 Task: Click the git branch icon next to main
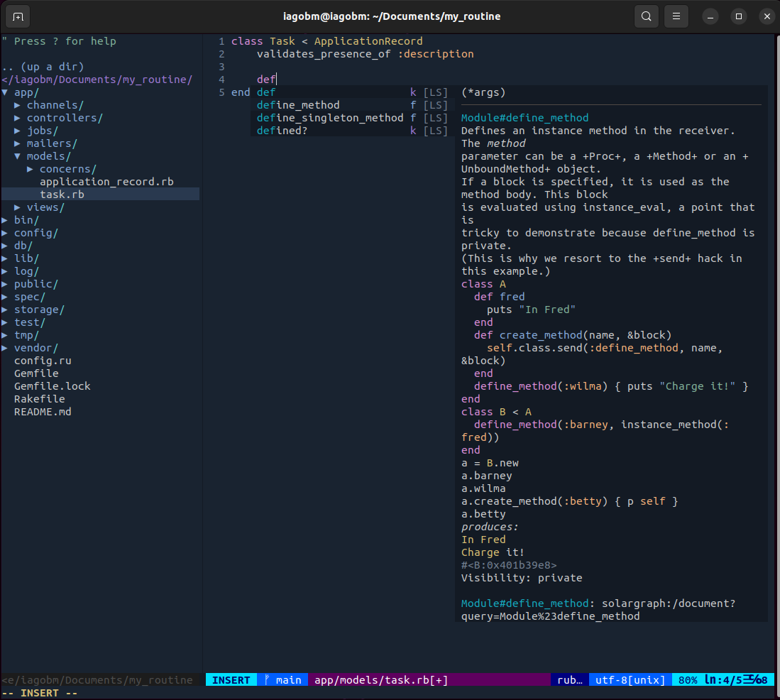coord(268,679)
